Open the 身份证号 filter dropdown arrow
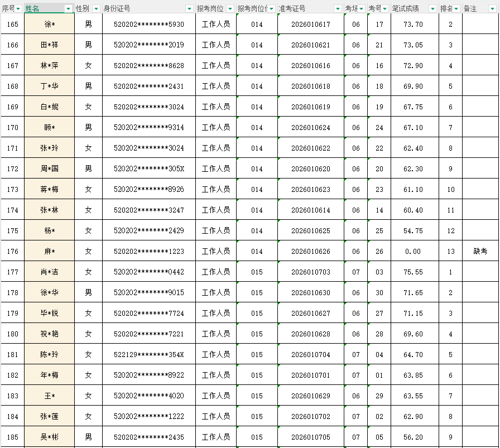The image size is (500, 448). pos(189,9)
